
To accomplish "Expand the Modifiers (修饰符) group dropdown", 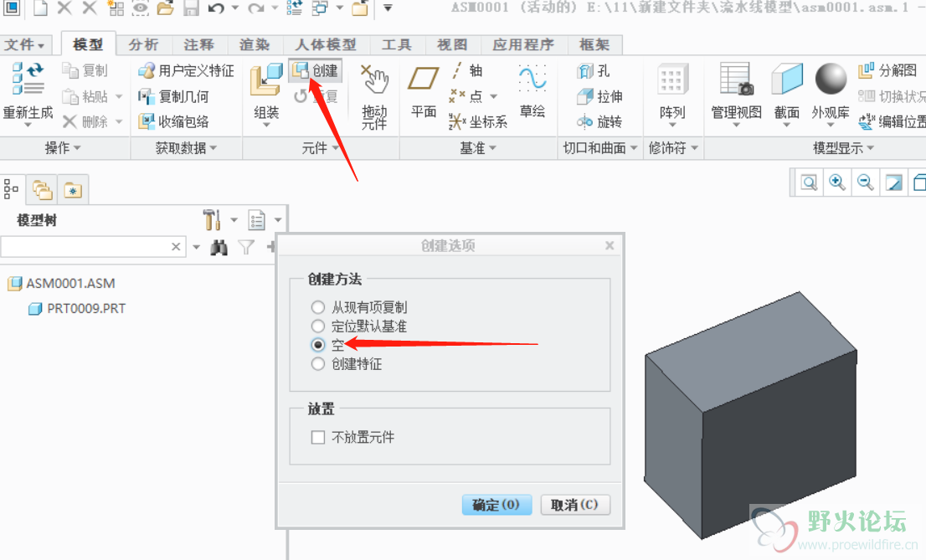I will pos(673,147).
